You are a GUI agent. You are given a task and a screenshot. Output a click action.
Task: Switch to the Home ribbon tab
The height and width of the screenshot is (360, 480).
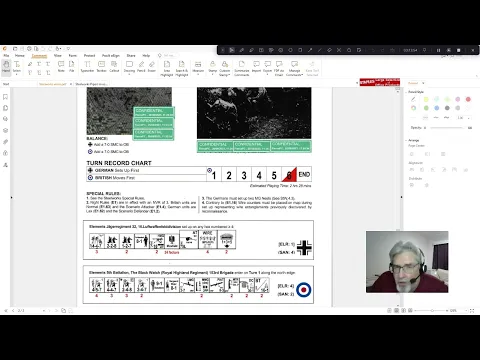coord(20,55)
